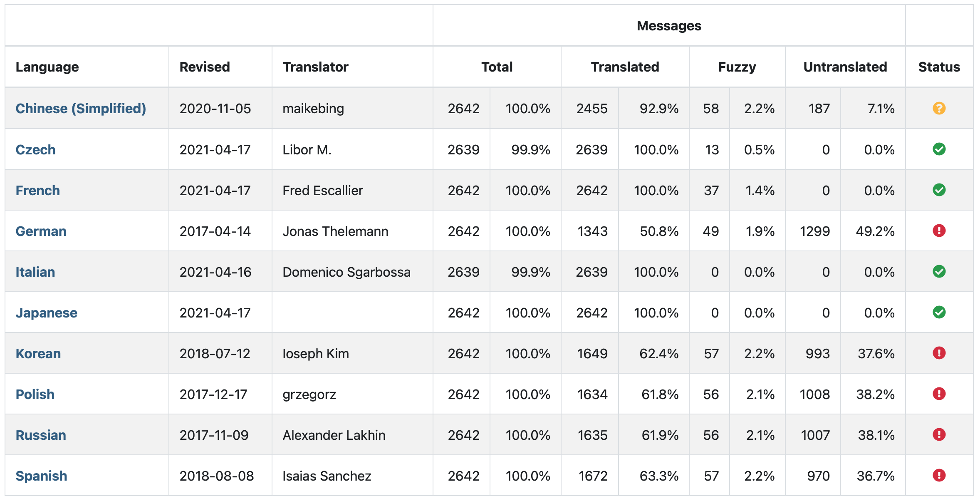Click the red warning status icon for Korean

(x=939, y=353)
